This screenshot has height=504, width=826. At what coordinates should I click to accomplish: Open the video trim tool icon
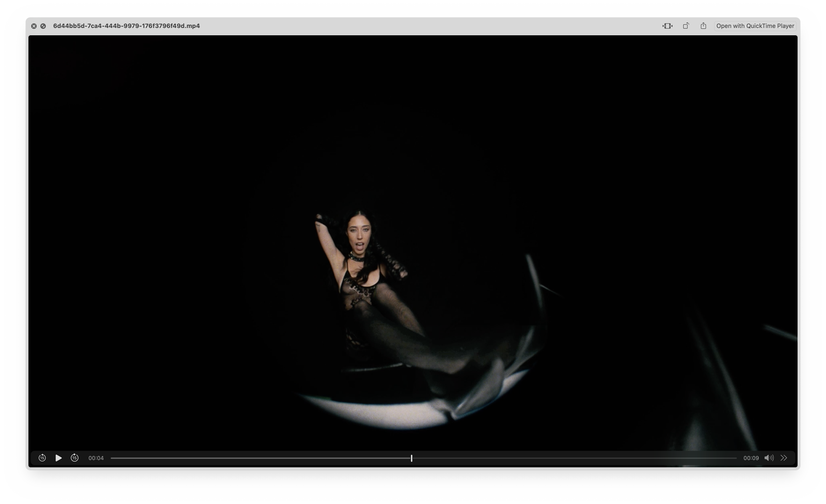tap(667, 26)
